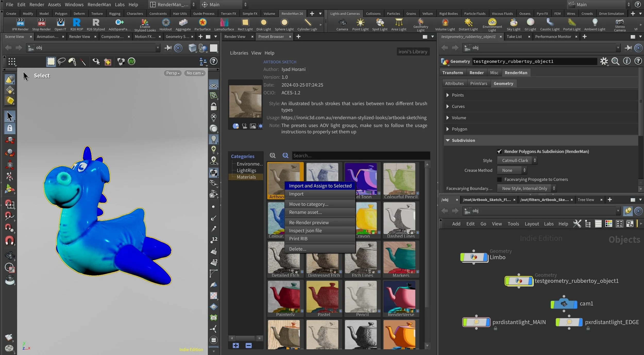This screenshot has height=355, width=644.
Task: Click the parameter gear menu icon
Action: pos(604,61)
